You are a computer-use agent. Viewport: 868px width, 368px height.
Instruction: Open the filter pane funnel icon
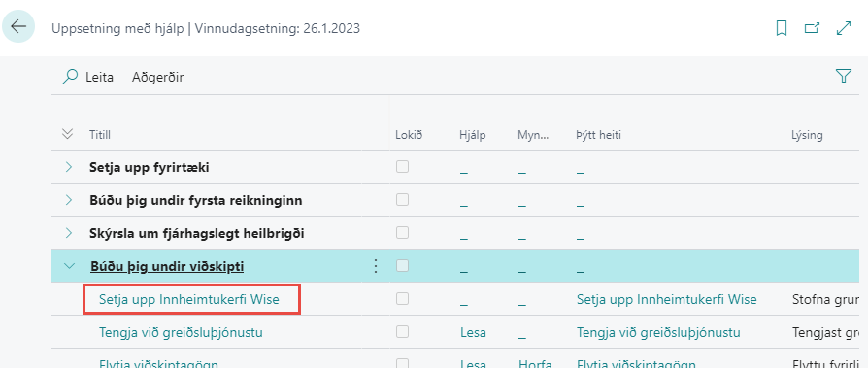(x=843, y=76)
